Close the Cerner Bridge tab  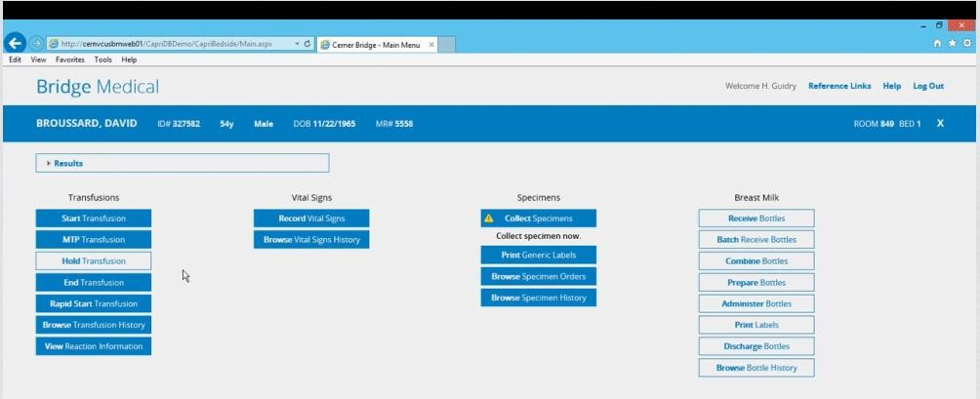(431, 44)
